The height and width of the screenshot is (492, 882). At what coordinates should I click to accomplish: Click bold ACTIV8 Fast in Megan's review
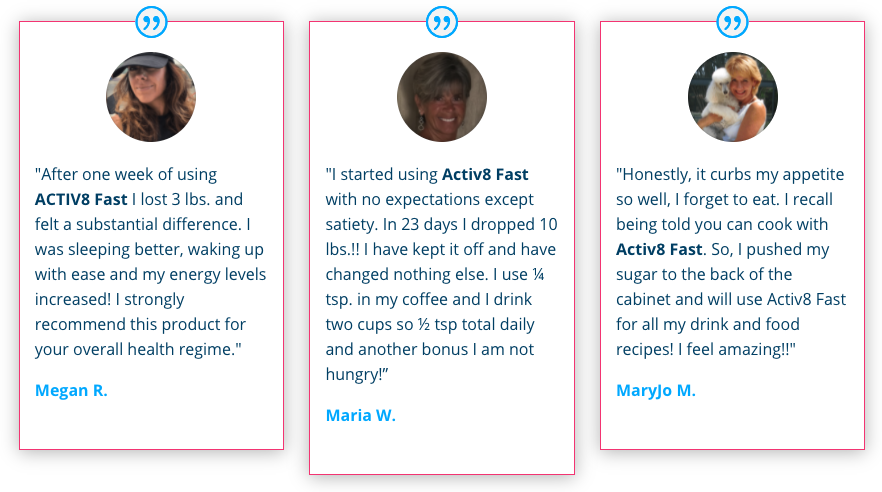point(81,200)
